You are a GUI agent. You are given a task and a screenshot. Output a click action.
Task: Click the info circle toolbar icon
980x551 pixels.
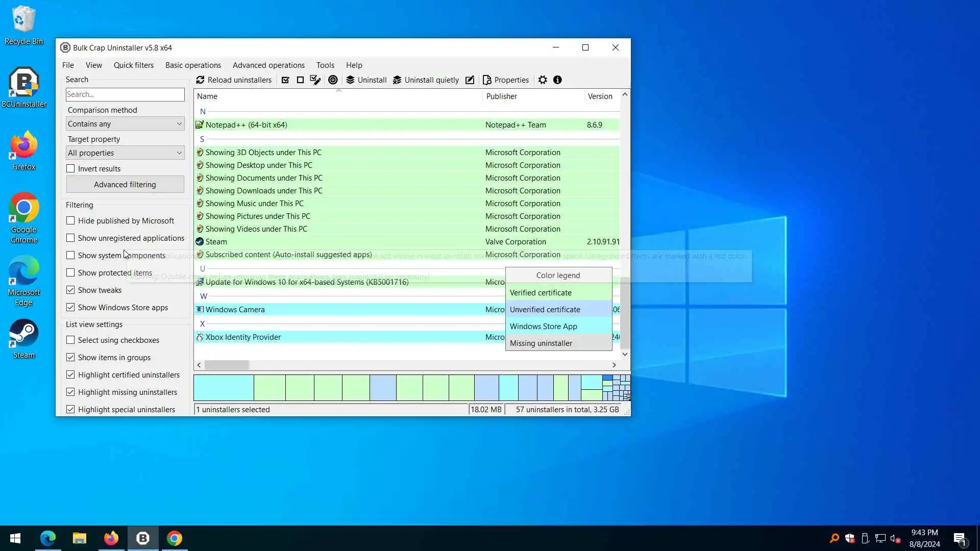(x=557, y=80)
